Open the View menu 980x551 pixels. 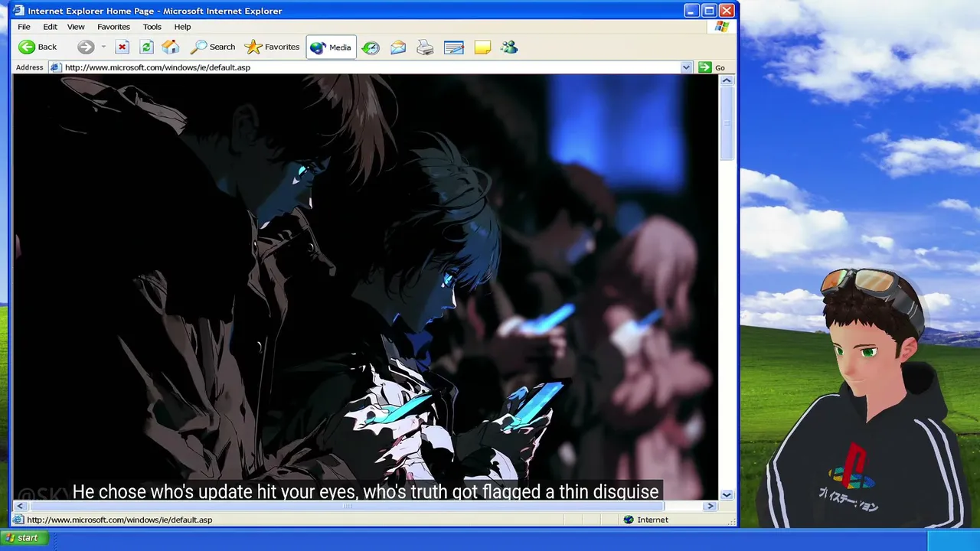[x=76, y=27]
